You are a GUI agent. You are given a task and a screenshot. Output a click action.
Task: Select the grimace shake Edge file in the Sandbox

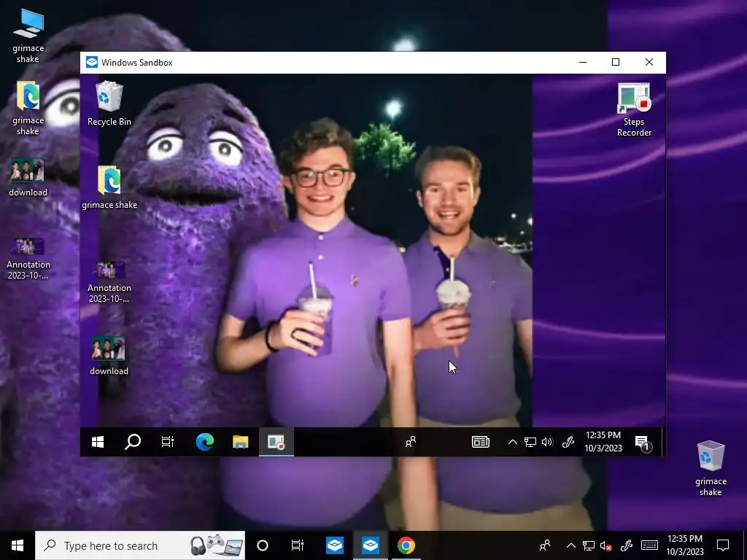click(109, 187)
